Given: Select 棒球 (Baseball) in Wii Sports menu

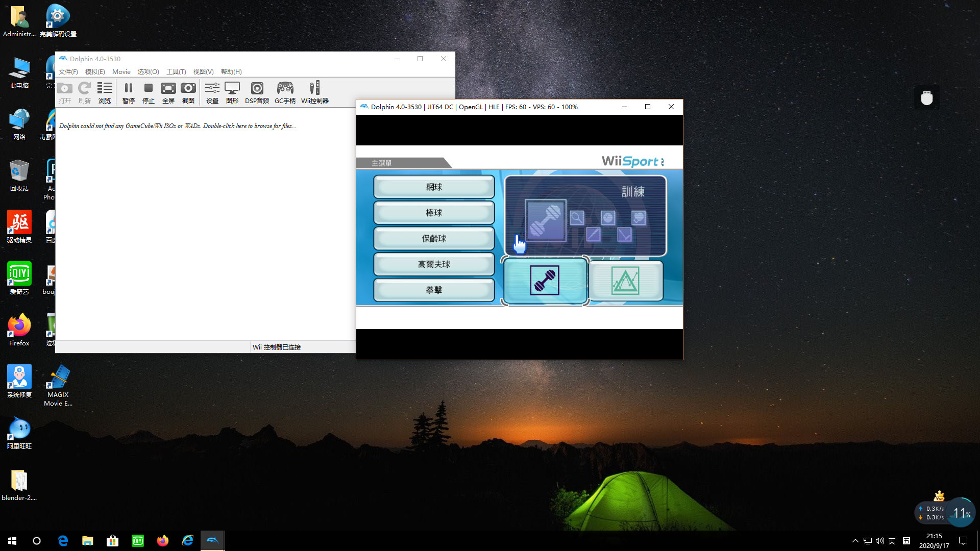Looking at the screenshot, I should click(434, 213).
